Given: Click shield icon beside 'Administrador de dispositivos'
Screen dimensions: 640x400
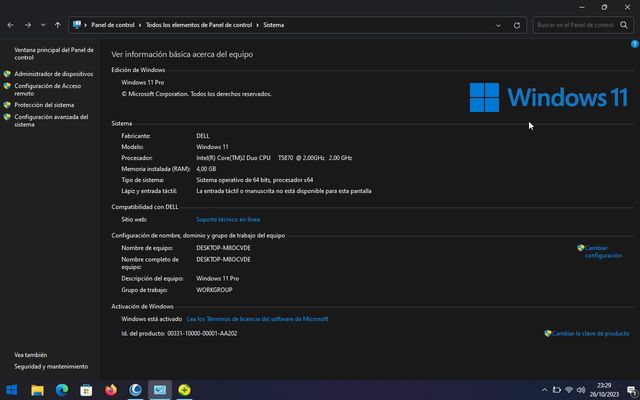Looking at the screenshot, I should pyautogui.click(x=7, y=74).
